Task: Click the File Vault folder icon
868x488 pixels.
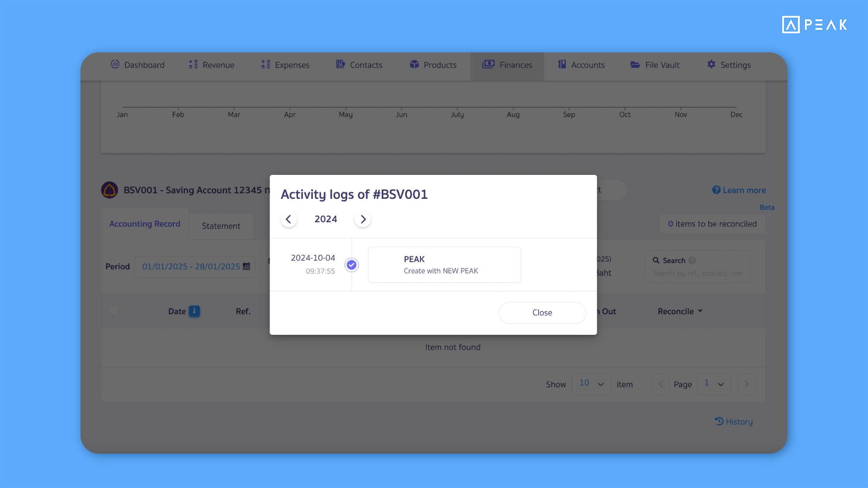Action: click(x=635, y=65)
